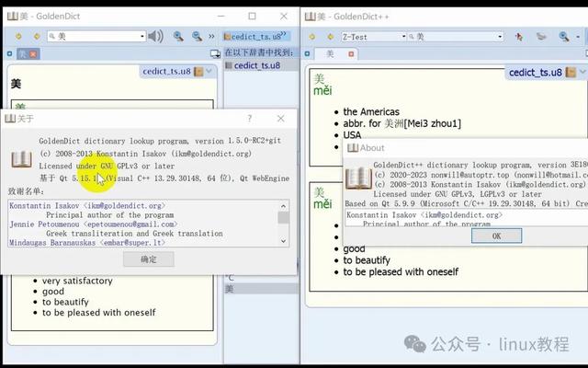
Task: Go back in GoldenDict history
Action: click(x=18, y=37)
